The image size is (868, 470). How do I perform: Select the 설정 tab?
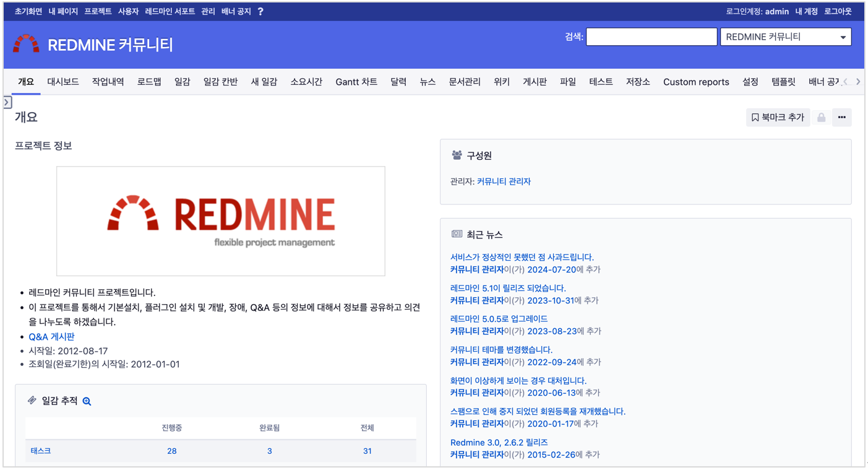(x=750, y=82)
